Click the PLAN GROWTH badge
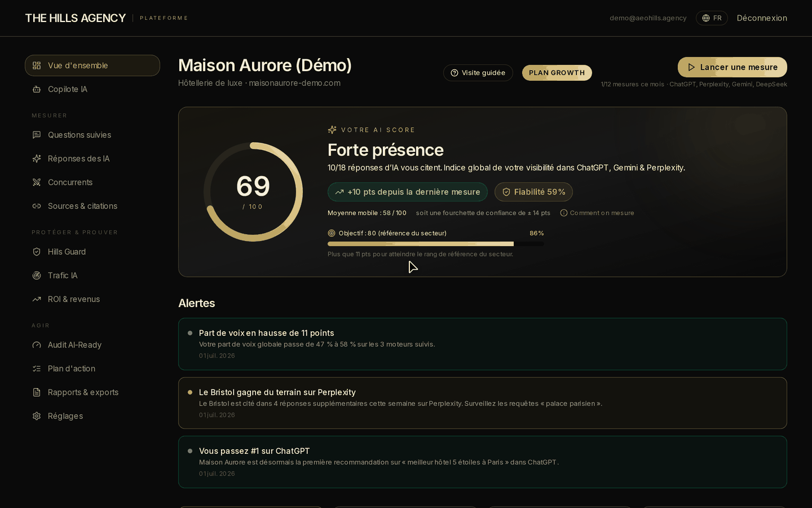This screenshot has height=508, width=812. pyautogui.click(x=557, y=73)
